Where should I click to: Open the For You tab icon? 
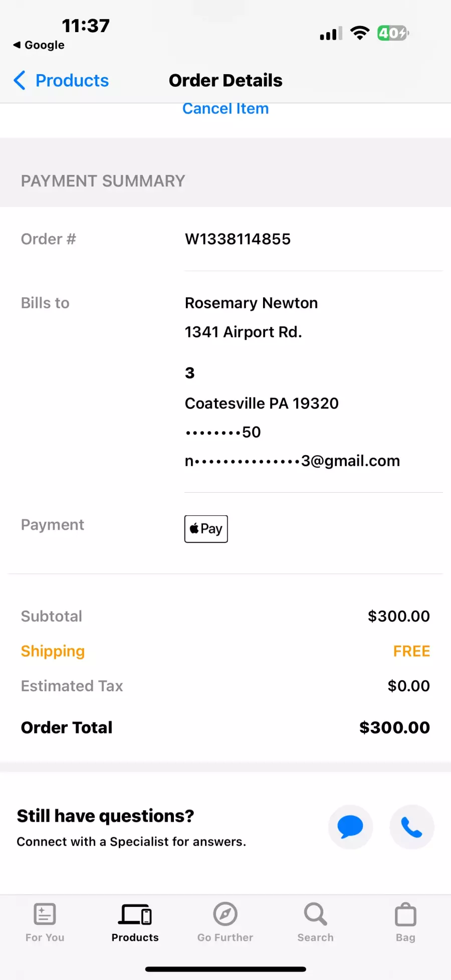click(x=45, y=914)
